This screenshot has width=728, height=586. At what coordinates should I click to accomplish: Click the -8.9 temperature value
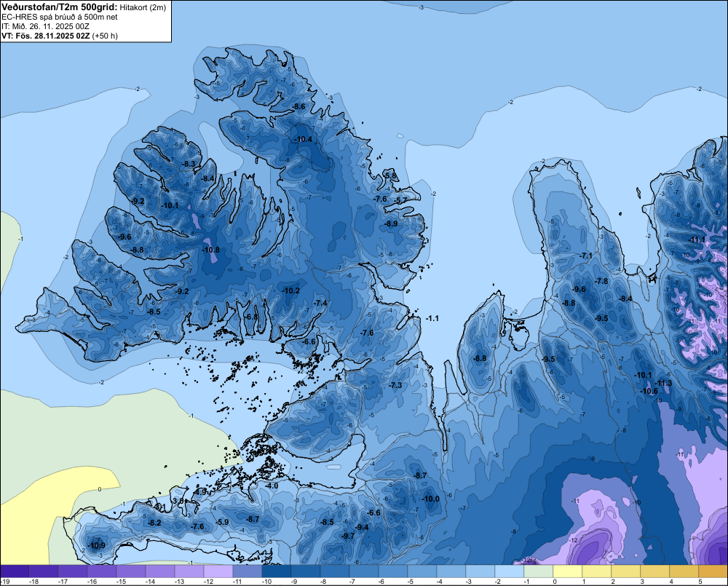coord(392,223)
